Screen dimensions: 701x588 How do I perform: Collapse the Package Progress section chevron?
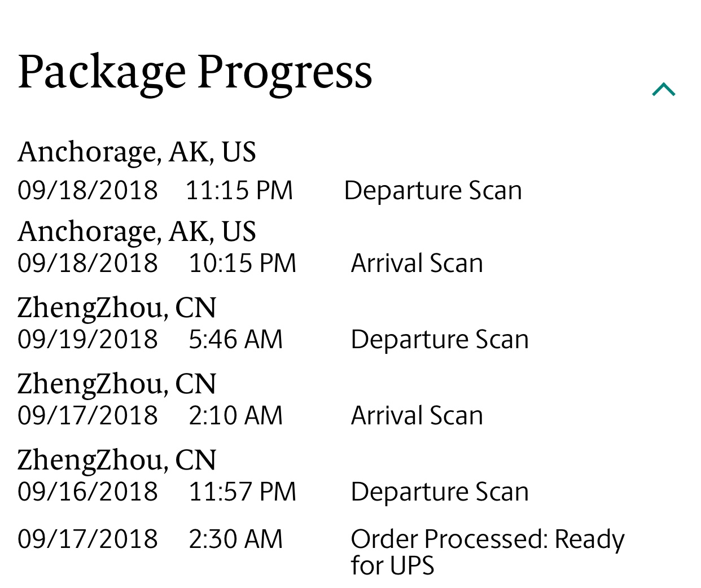pos(664,89)
